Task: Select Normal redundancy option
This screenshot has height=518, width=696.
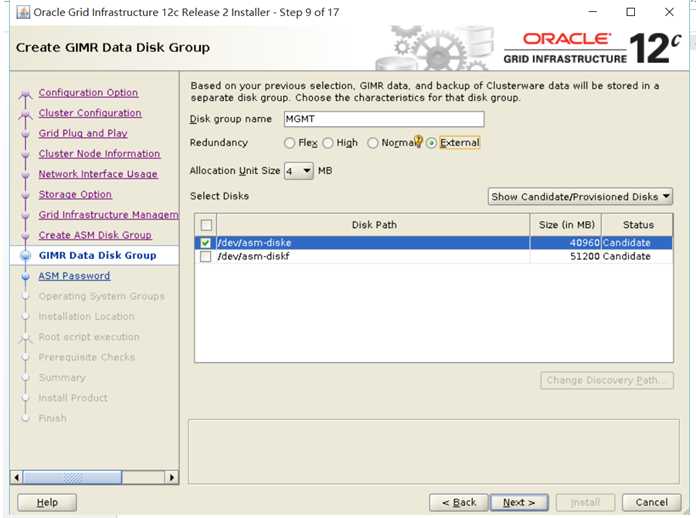Action: pos(373,143)
